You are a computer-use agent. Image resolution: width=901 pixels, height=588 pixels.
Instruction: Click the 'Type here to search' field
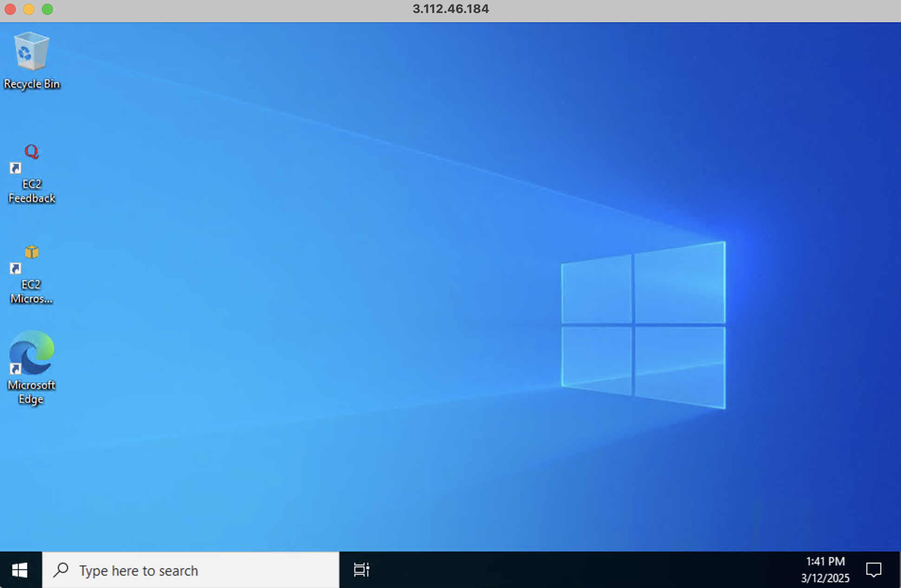186,570
